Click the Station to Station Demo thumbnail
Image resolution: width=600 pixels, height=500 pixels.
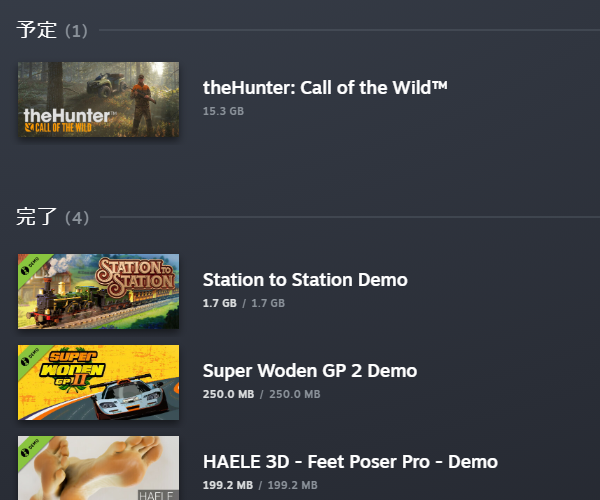[x=98, y=292]
